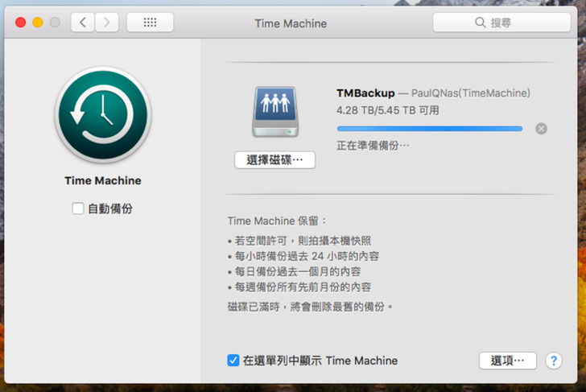This screenshot has width=586, height=392.
Task: Click the 若空間許可，則拍攝本機快照 line
Action: click(x=299, y=241)
